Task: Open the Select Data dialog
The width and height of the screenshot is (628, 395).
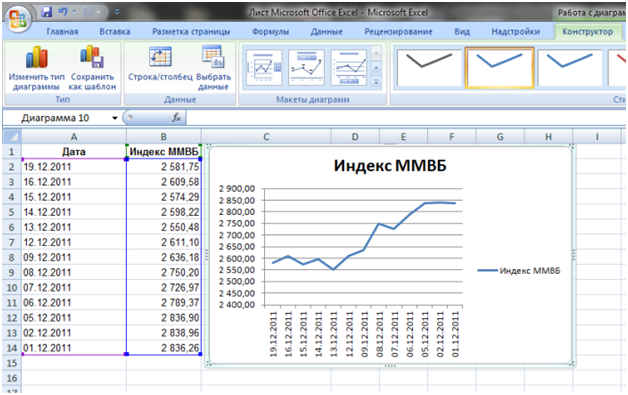Action: click(x=214, y=68)
